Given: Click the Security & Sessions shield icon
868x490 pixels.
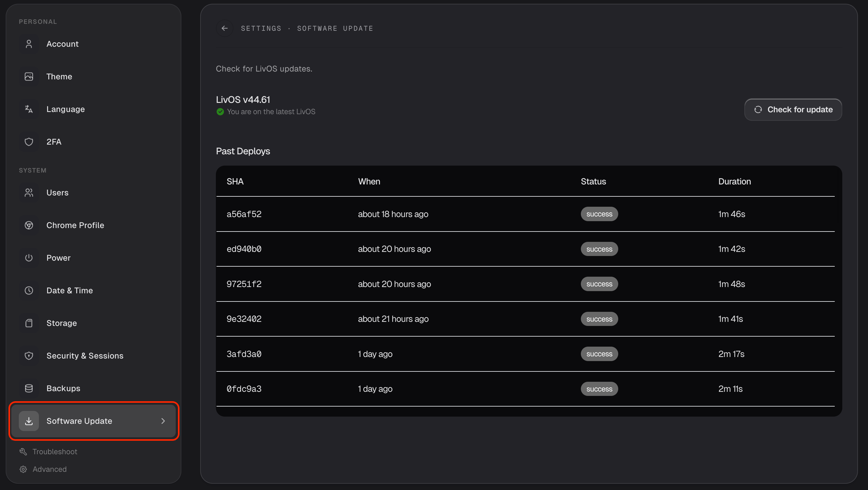Looking at the screenshot, I should coord(29,356).
